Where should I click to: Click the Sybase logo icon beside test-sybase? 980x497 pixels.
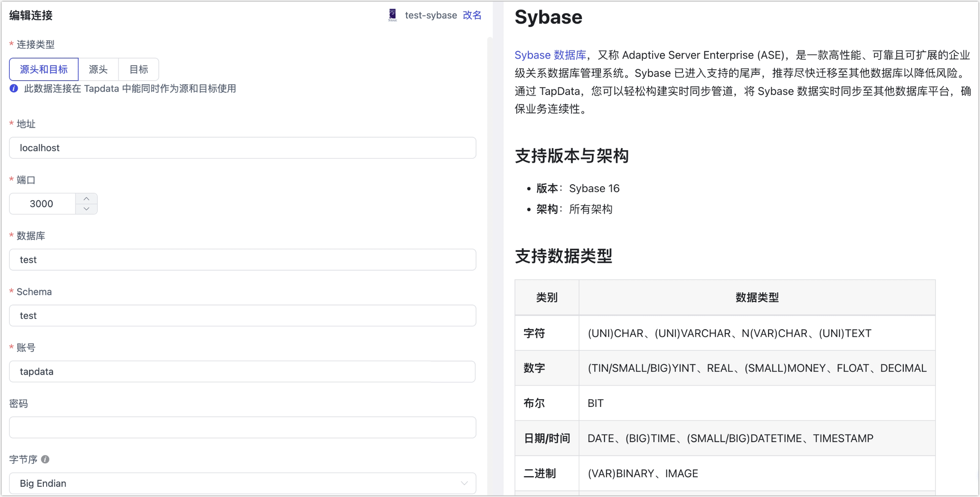[x=392, y=15]
